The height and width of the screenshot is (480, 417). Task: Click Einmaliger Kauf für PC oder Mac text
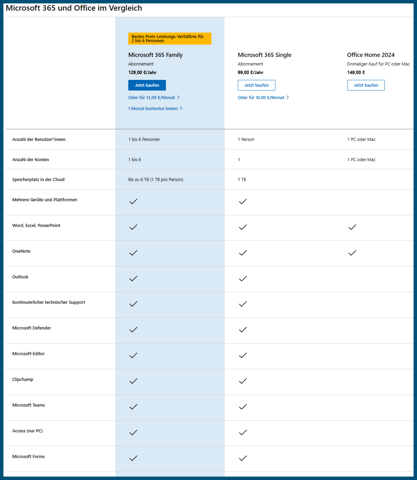coord(378,64)
